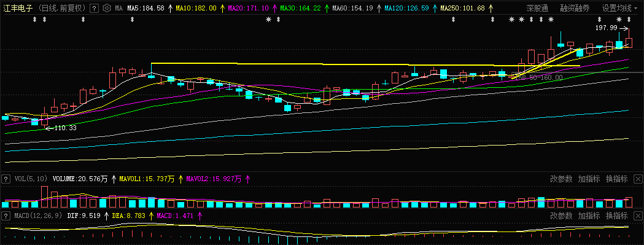Click the first star event marker above chart
This screenshot has width=644, height=245.
269,19
